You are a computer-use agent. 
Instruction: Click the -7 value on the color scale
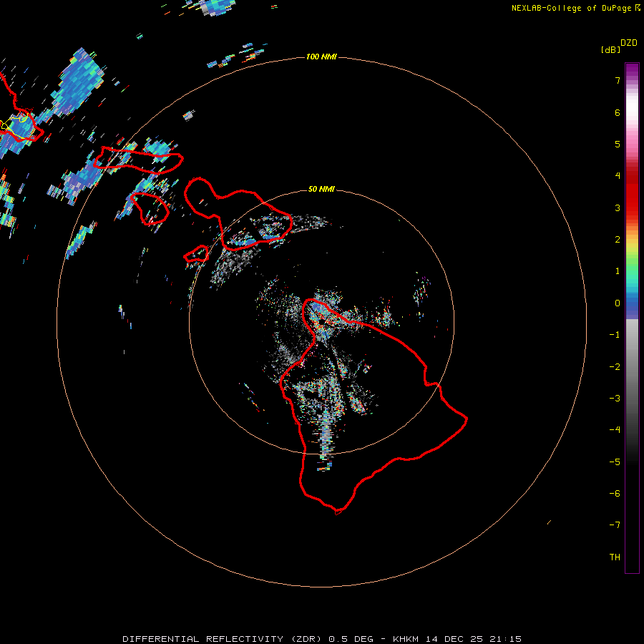tap(615, 525)
